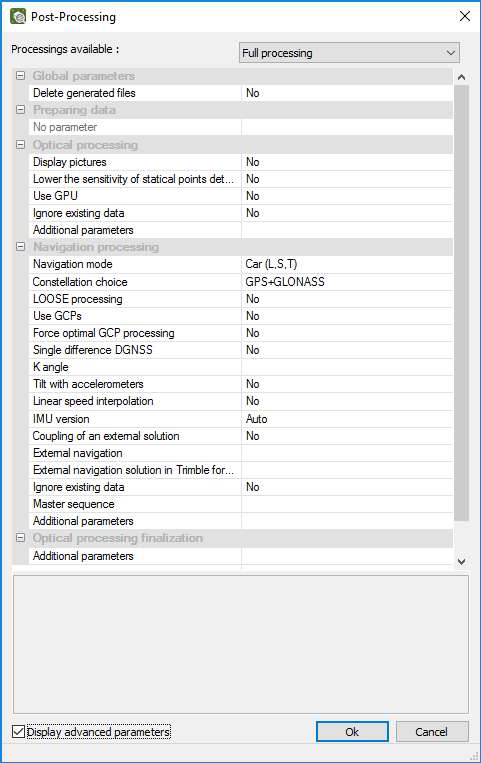Screen dimensions: 481x763
Task: Click the Cancel button
Action: (431, 731)
